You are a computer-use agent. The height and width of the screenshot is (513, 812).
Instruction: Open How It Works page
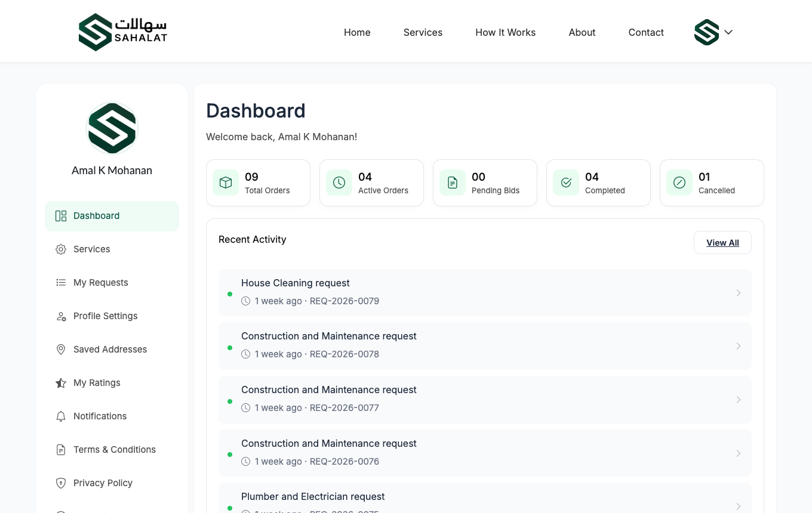coord(506,32)
